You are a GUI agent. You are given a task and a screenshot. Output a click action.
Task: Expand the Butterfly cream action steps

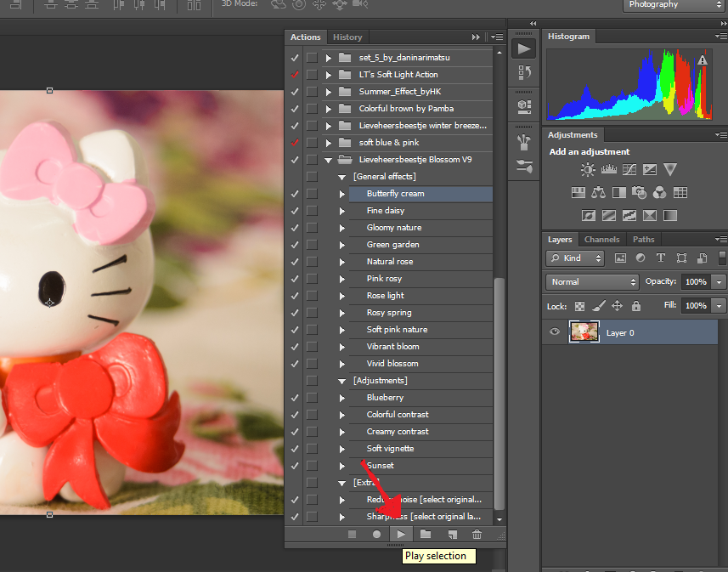coord(342,194)
